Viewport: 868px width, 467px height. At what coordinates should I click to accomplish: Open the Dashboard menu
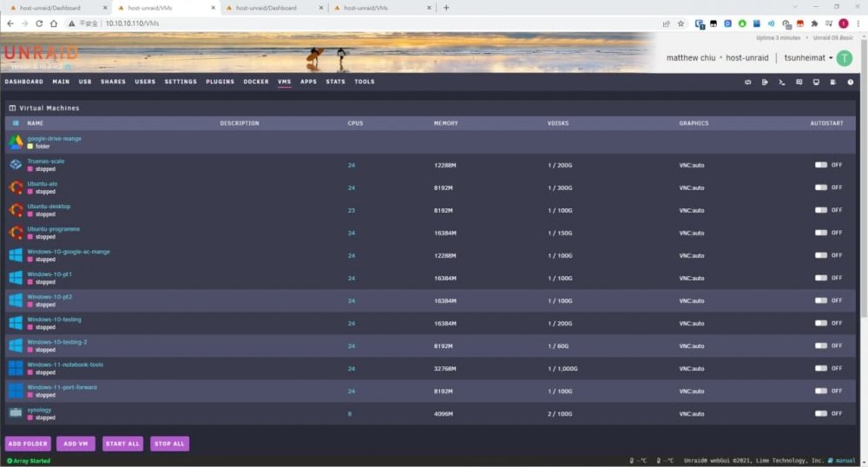click(x=23, y=82)
